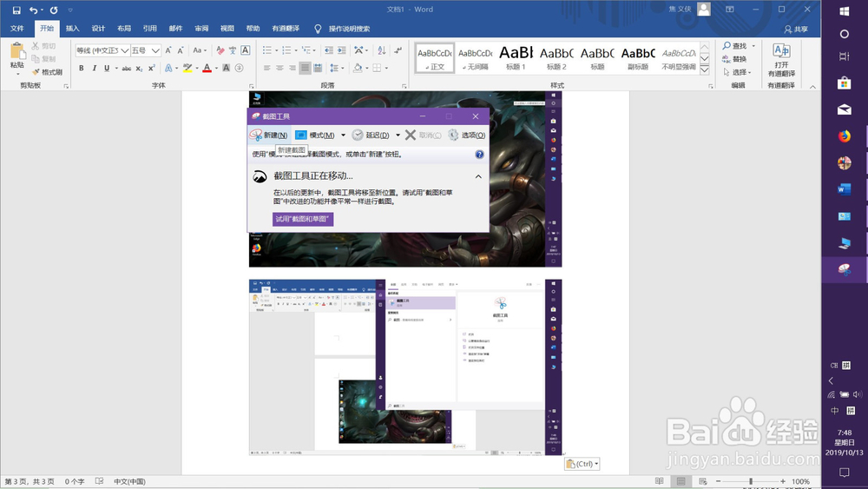Toggle Underline formatting
868x489 pixels.
pyautogui.click(x=107, y=68)
